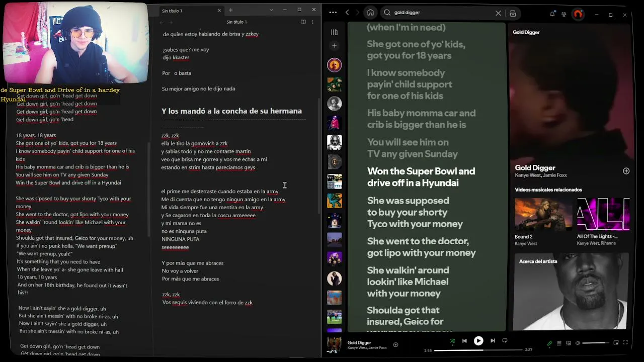This screenshot has width=644, height=362.
Task: Open Spotify notifications bell
Action: click(552, 14)
